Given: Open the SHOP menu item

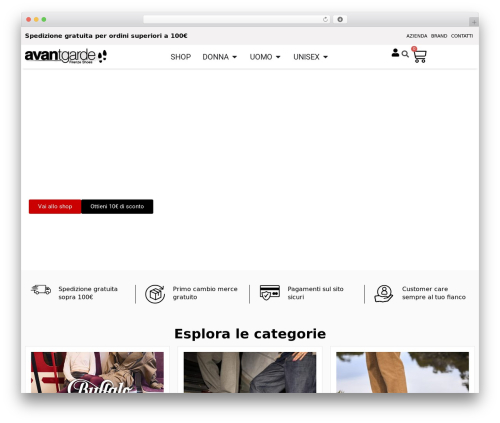Looking at the screenshot, I should click(181, 57).
